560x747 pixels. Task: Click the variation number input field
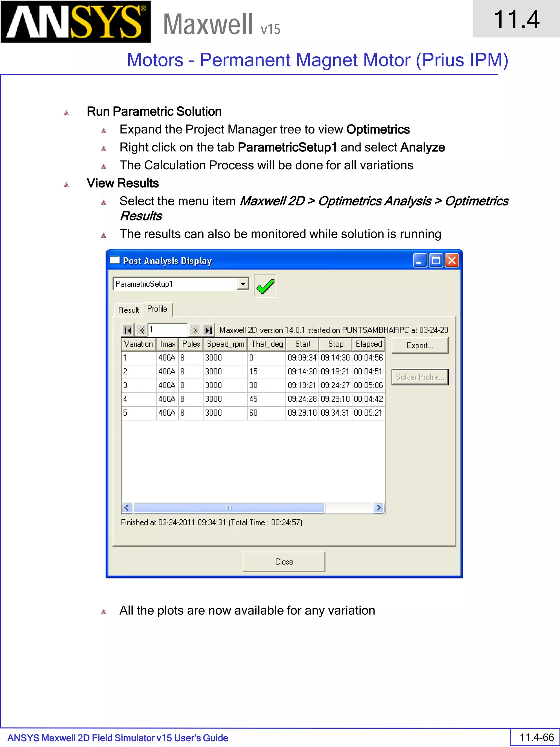168,330
